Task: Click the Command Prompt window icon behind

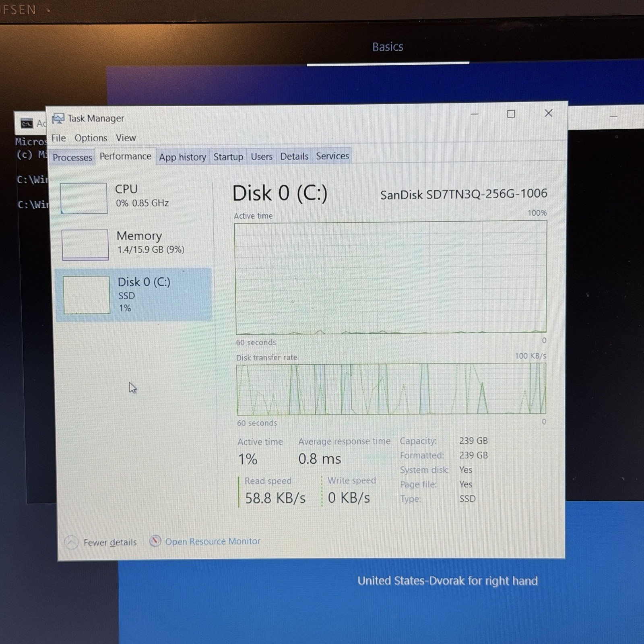Action: coord(27,123)
